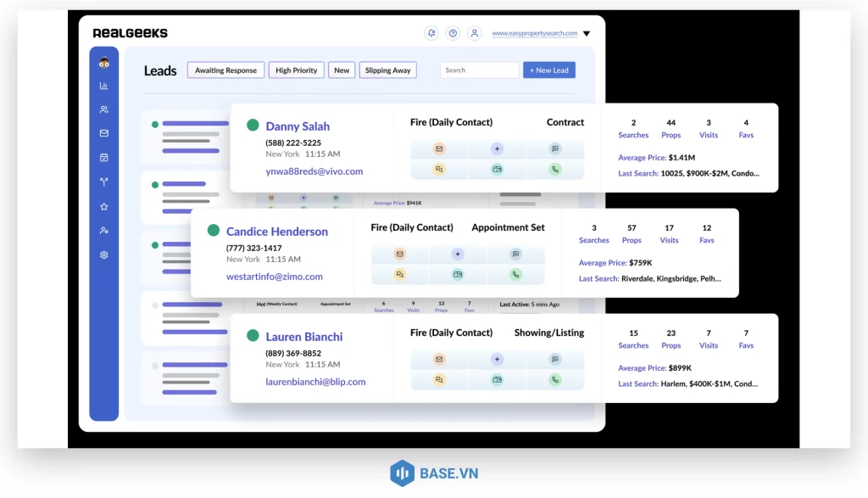Toggle the High Priority filter
Image resolution: width=868 pixels, height=498 pixels.
(x=296, y=70)
